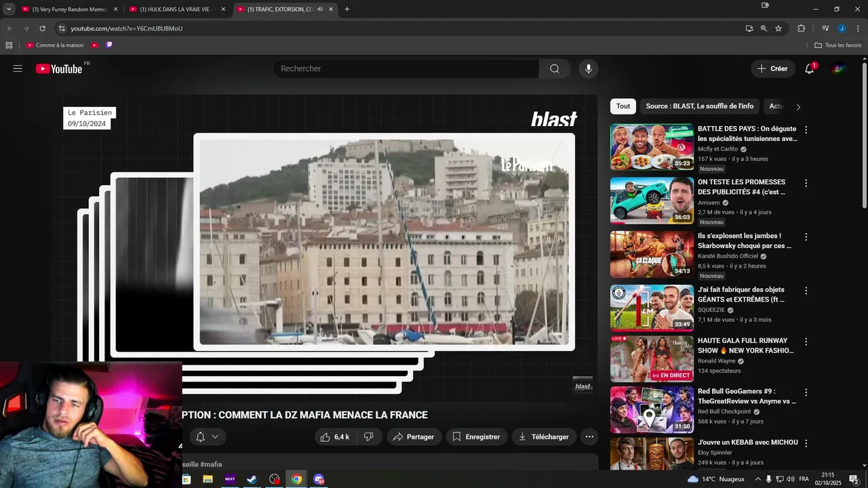Select the Tout filter chip

coord(623,106)
